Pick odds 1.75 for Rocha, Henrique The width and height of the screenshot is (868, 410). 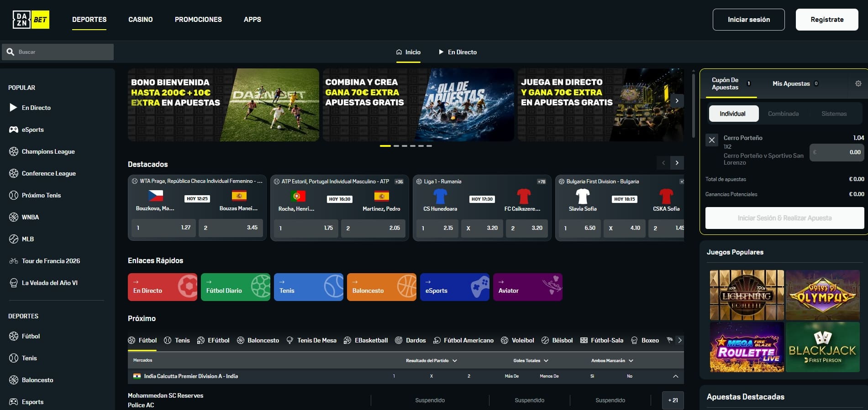click(x=306, y=228)
